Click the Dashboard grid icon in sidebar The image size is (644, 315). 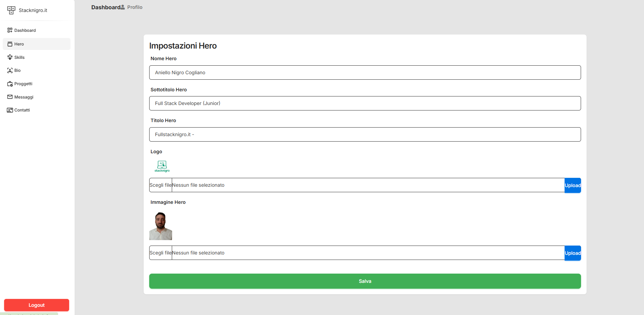[x=10, y=30]
